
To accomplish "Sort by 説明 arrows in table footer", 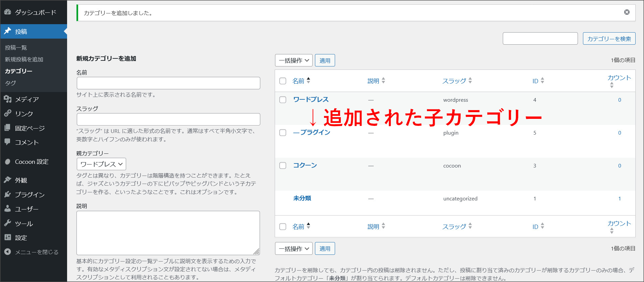I will coord(383,226).
